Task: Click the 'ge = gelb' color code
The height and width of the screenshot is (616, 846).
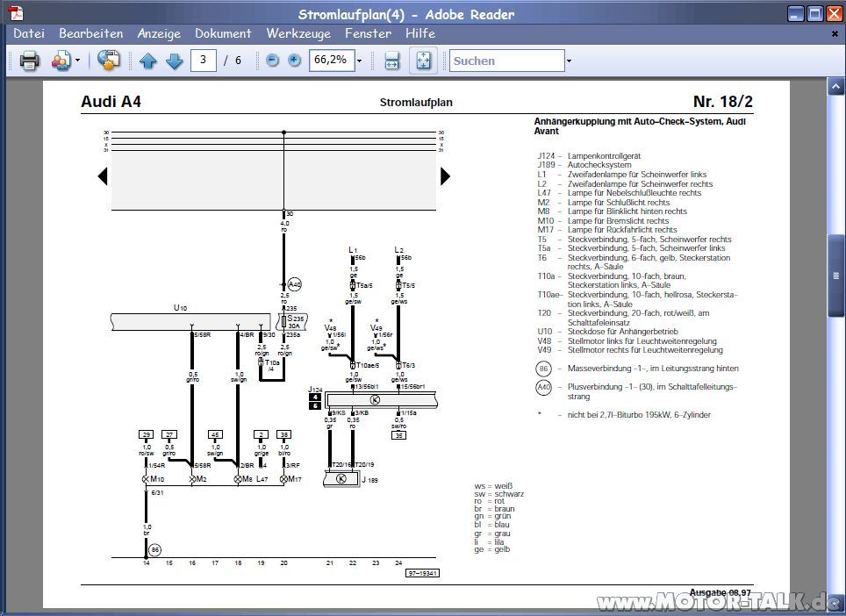Action: (492, 549)
